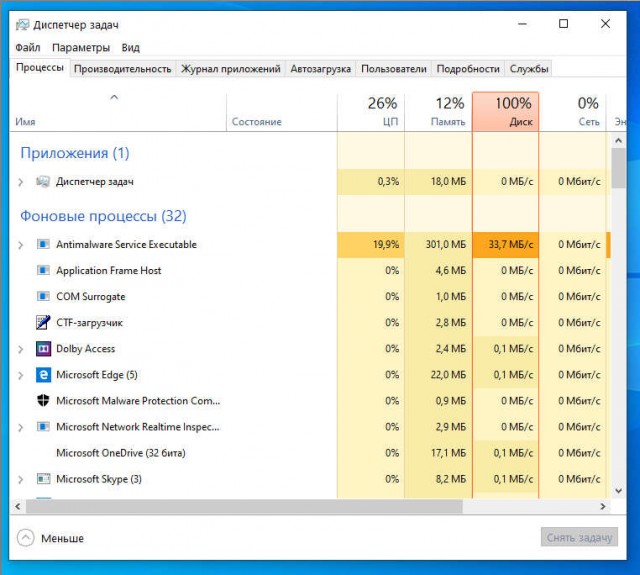
Task: Collapse view with the Меньше button
Action: (x=51, y=538)
